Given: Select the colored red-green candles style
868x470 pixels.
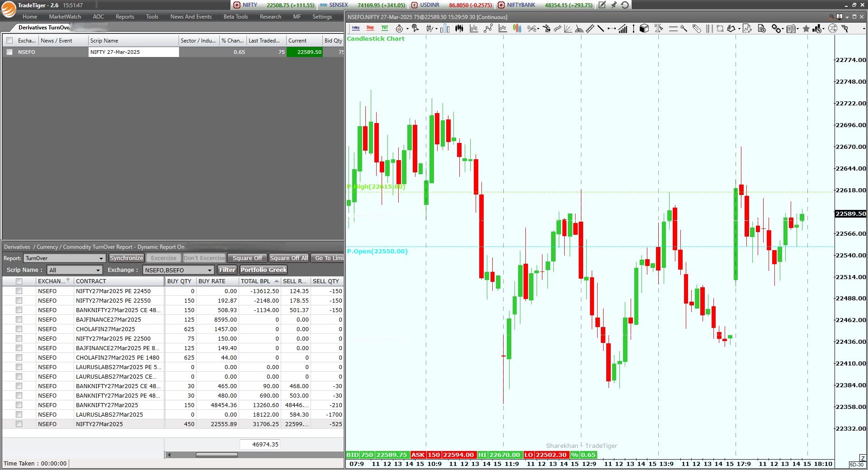Looking at the screenshot, I should pyautogui.click(x=517, y=28).
